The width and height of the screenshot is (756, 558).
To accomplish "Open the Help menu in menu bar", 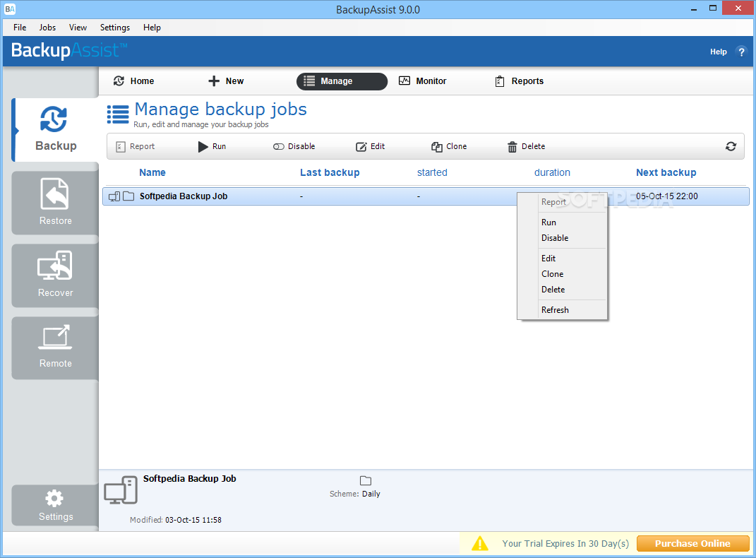I will tap(152, 28).
